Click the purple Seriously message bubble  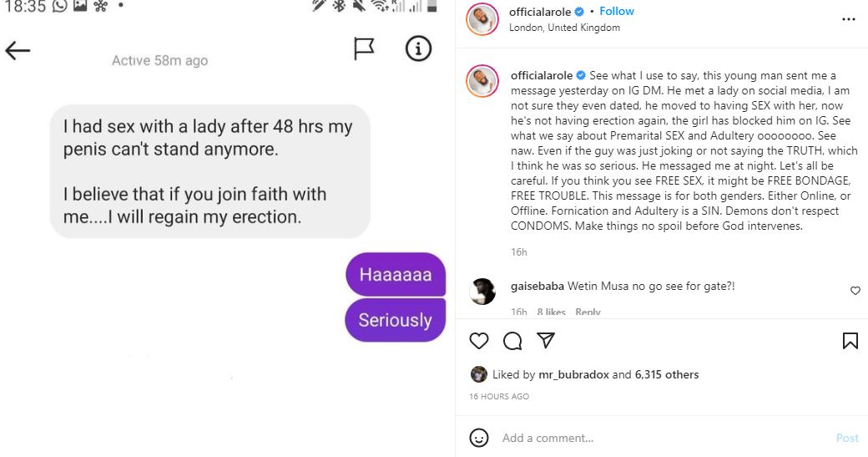(395, 320)
